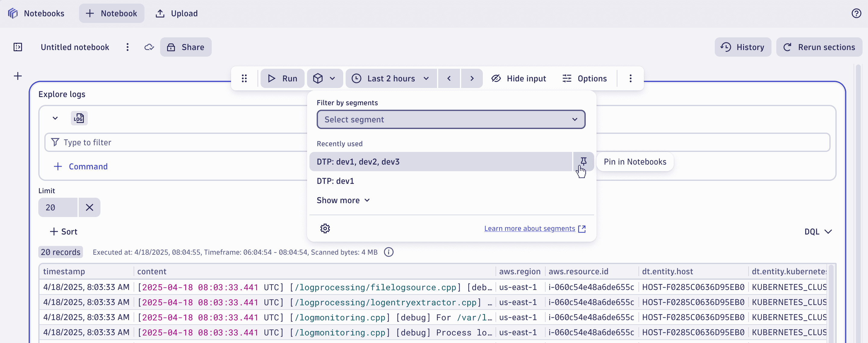
Task: Click the LOG data type icon
Action: (x=79, y=118)
